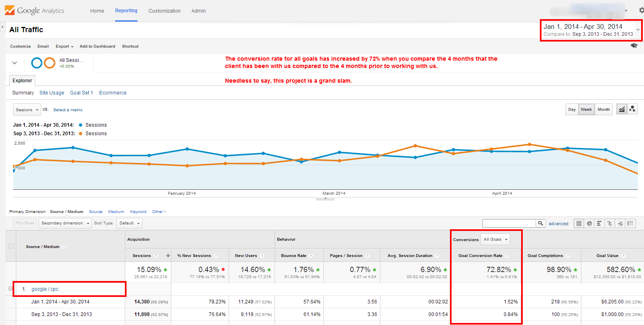Image resolution: width=644 pixels, height=325 pixels.
Task: Set primary dimension to Source
Action: (96, 212)
